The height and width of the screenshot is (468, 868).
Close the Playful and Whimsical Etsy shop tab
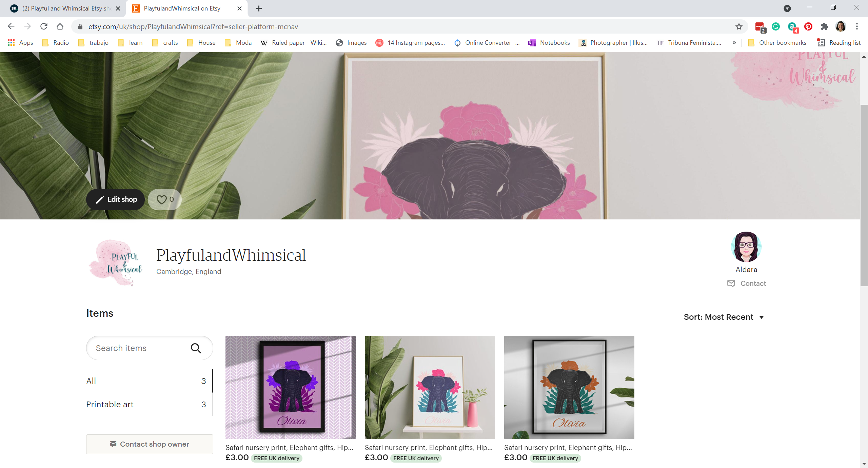click(118, 8)
